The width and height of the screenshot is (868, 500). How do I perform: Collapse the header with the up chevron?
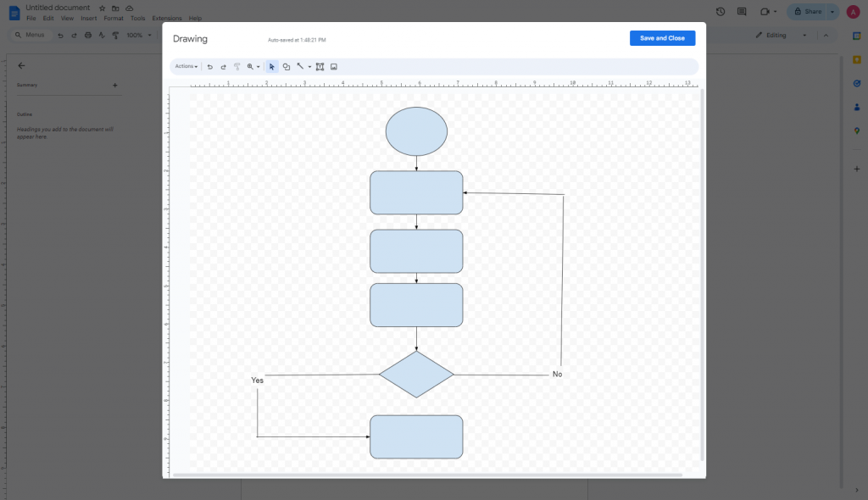826,36
